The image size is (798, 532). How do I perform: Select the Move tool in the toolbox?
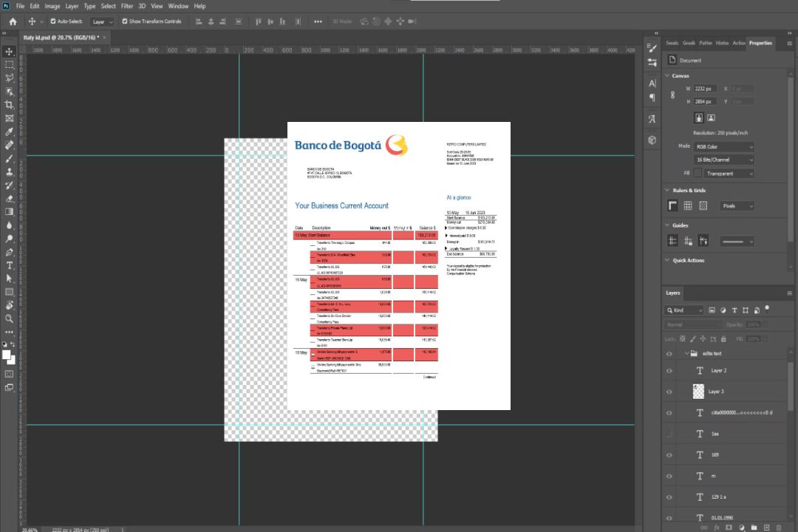pos(9,52)
